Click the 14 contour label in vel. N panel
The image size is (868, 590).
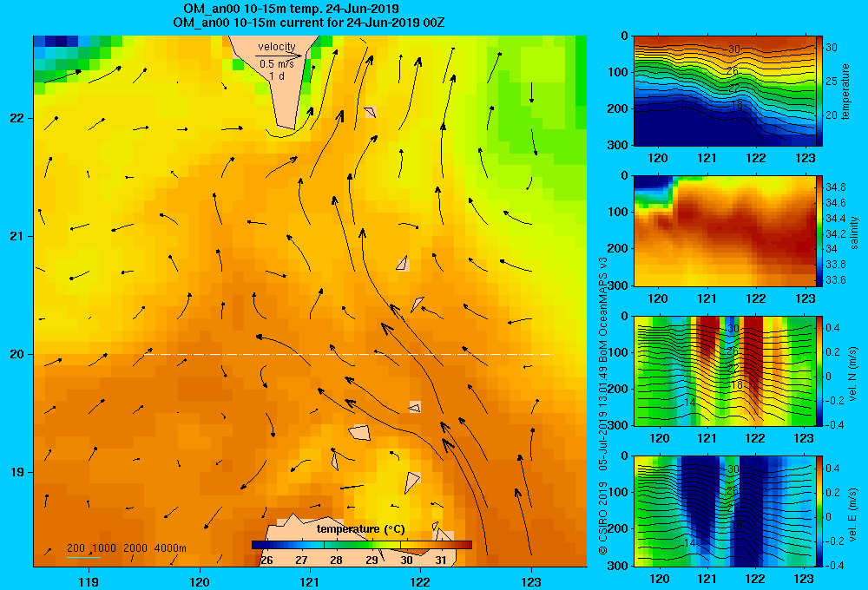(689, 403)
